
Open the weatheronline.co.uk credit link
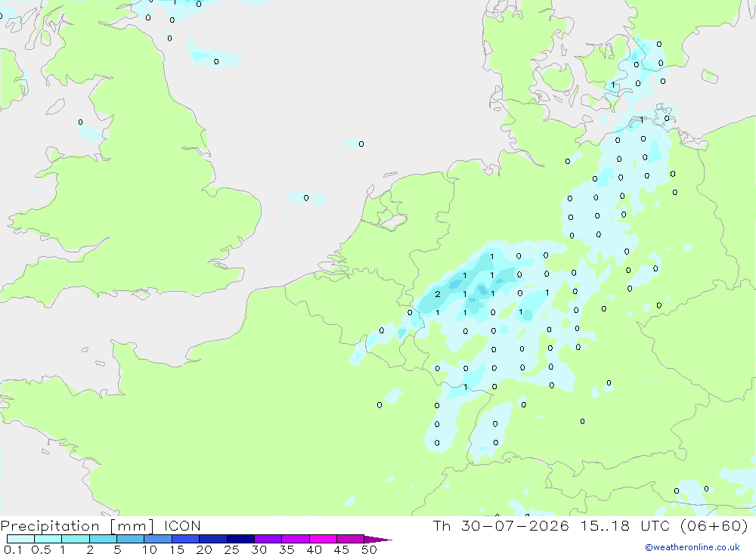point(692,547)
